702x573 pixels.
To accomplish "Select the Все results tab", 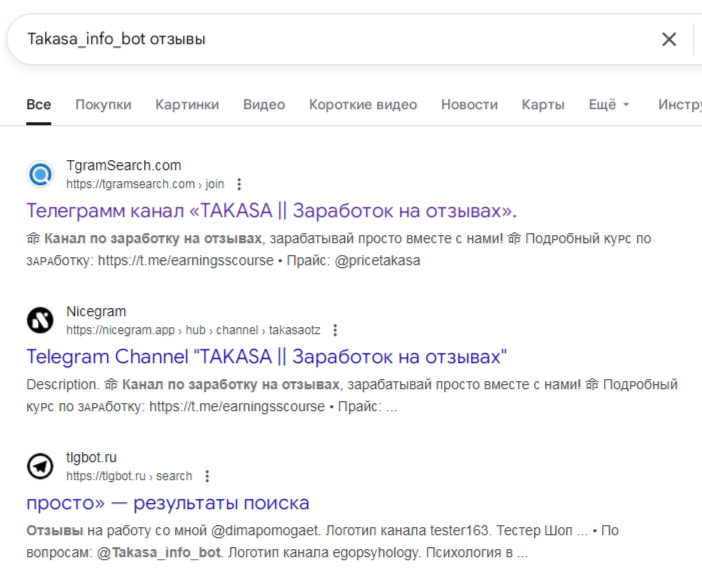I will [39, 105].
